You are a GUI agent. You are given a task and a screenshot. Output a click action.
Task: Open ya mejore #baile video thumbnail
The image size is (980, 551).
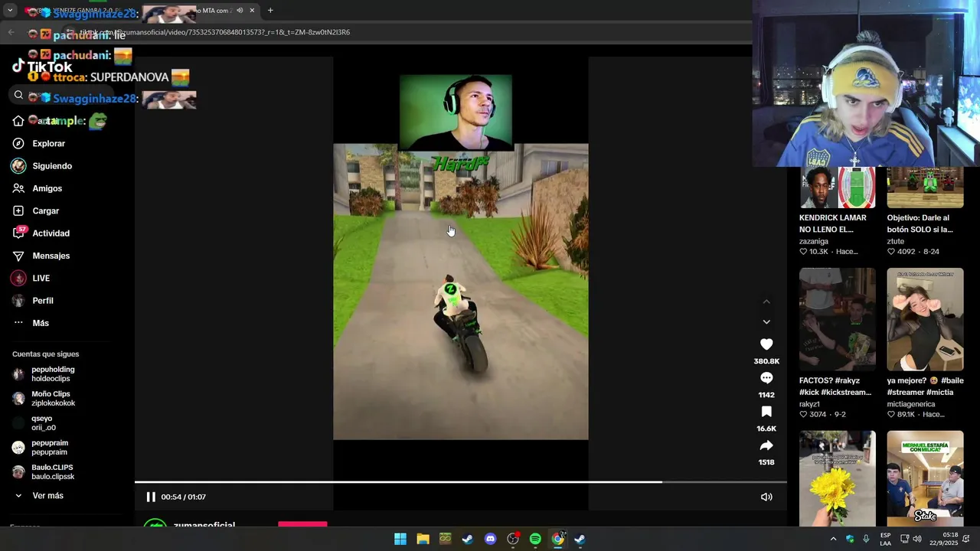925,319
